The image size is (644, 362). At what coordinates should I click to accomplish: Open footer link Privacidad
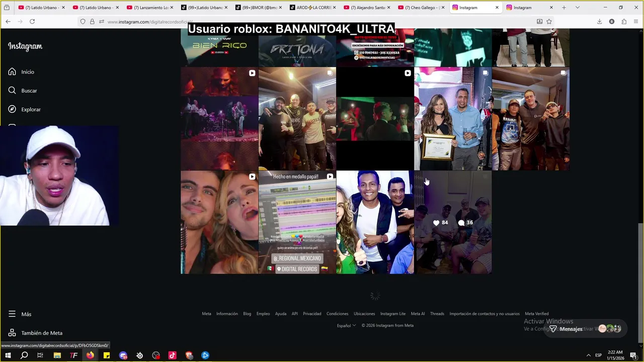pyautogui.click(x=312, y=314)
